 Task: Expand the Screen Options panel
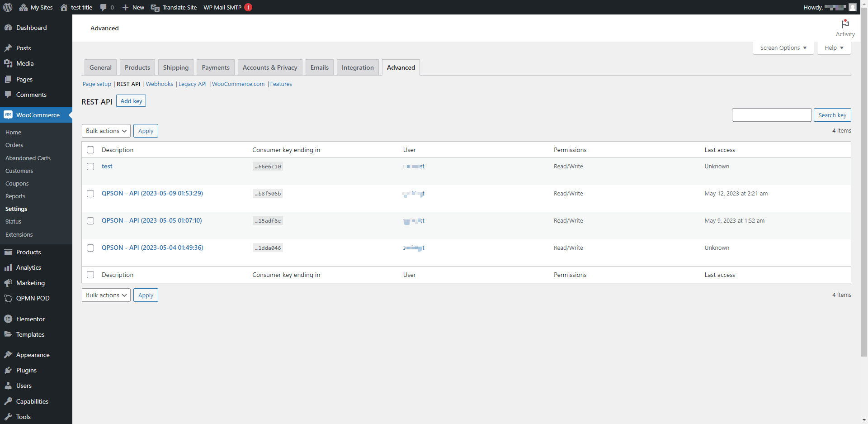pyautogui.click(x=783, y=48)
